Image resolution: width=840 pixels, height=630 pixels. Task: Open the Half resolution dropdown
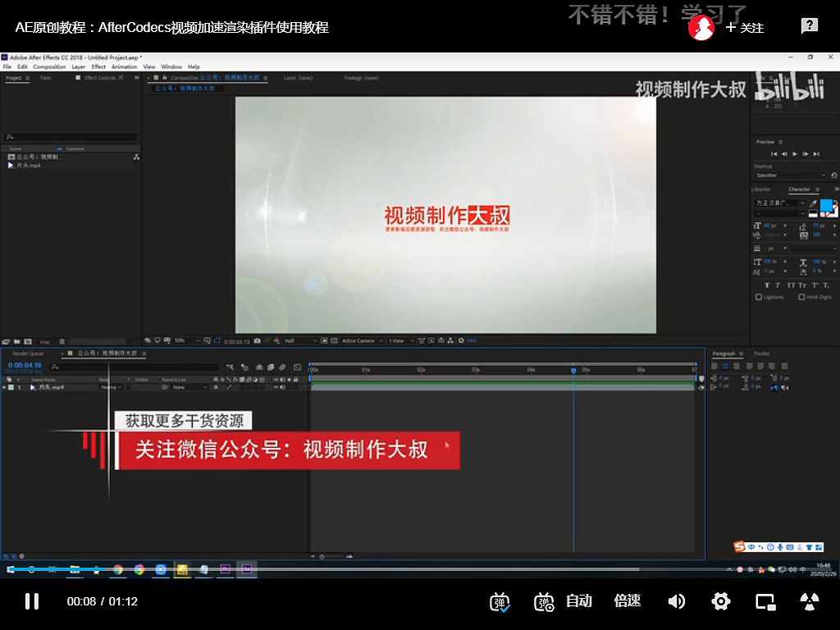pos(300,340)
